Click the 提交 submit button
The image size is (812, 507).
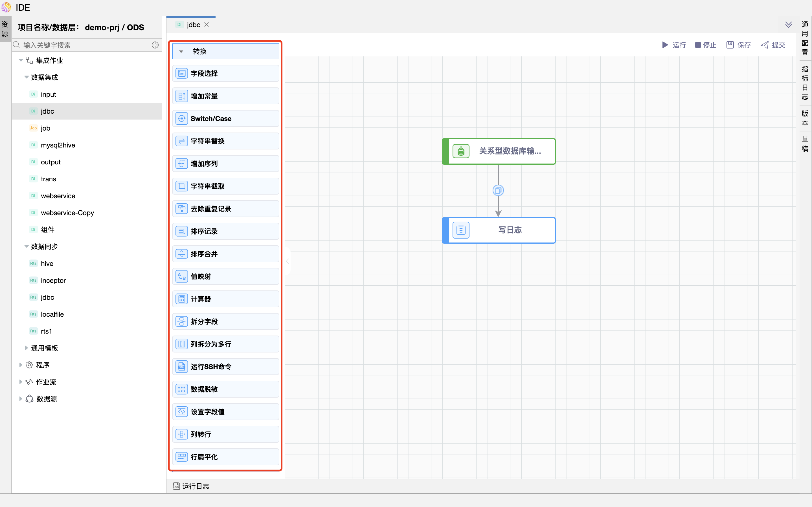tap(773, 45)
